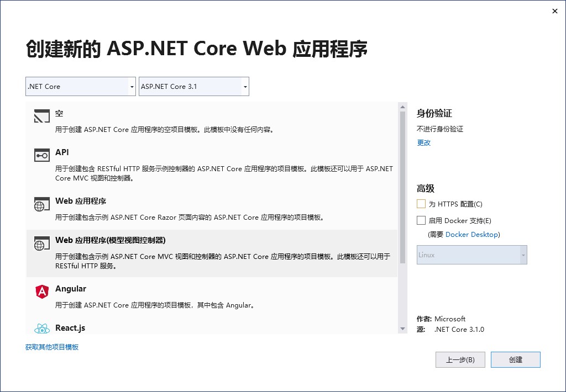
Task: Select the Web 应用程序(模型视图控制器) template icon
Action: point(41,243)
